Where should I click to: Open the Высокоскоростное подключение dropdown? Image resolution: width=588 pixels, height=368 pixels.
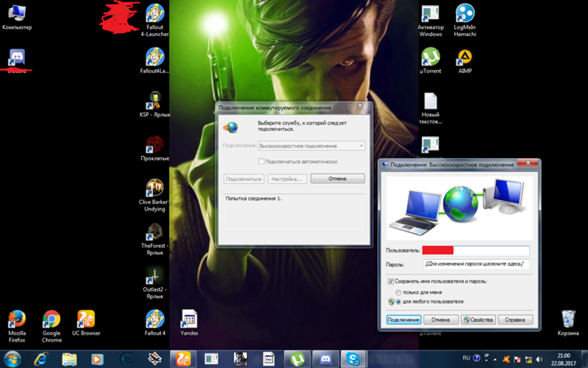pos(312,146)
